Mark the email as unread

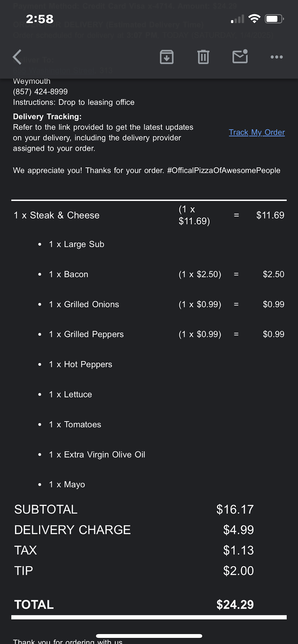[x=240, y=57]
